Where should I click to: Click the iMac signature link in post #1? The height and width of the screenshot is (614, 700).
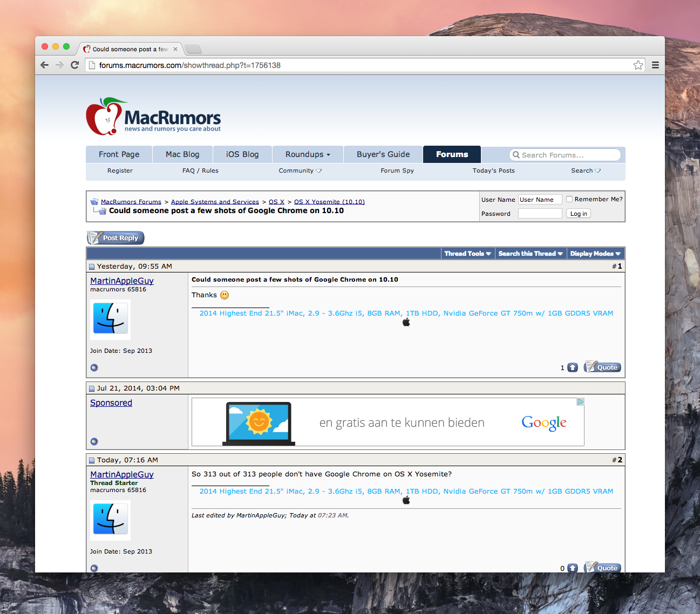coord(406,313)
